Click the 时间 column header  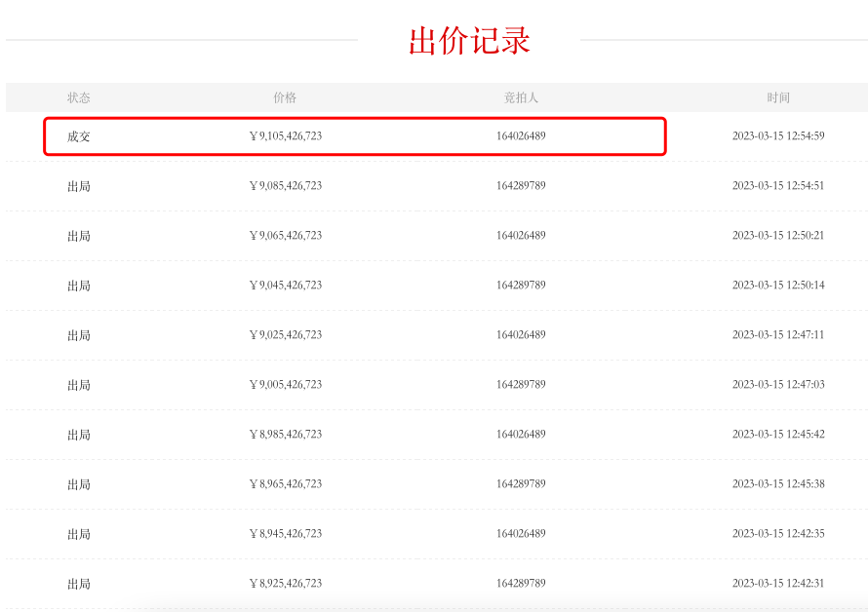[x=778, y=97]
